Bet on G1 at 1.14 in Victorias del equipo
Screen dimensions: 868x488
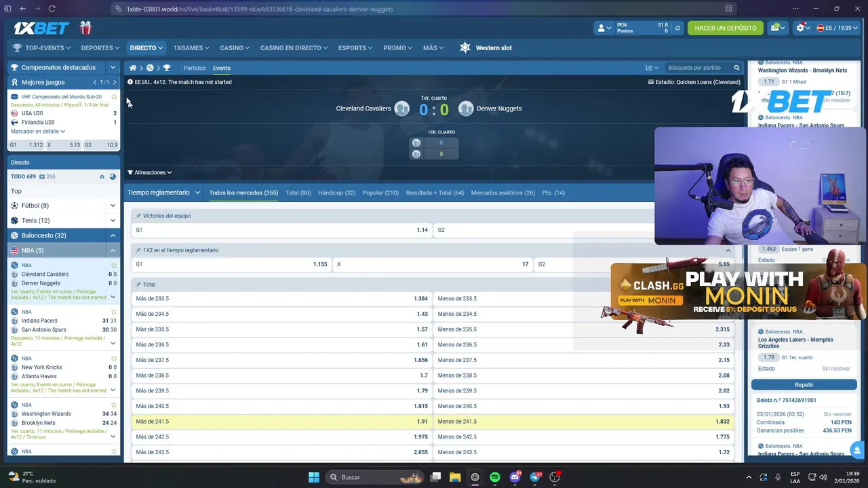click(281, 230)
